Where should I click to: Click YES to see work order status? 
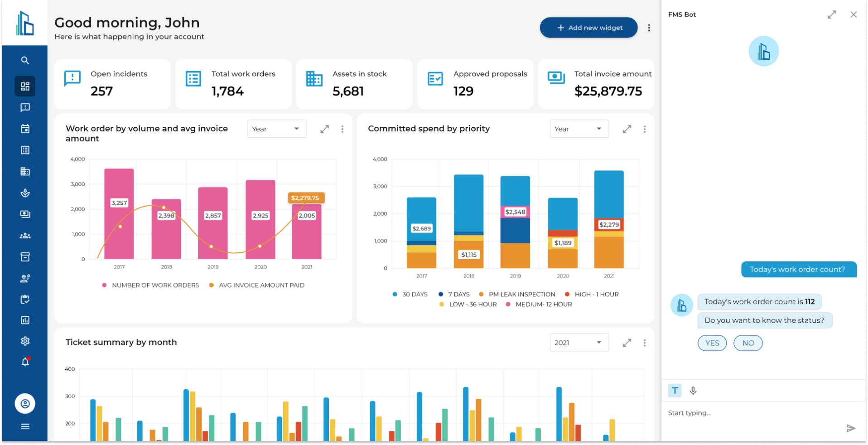(712, 343)
